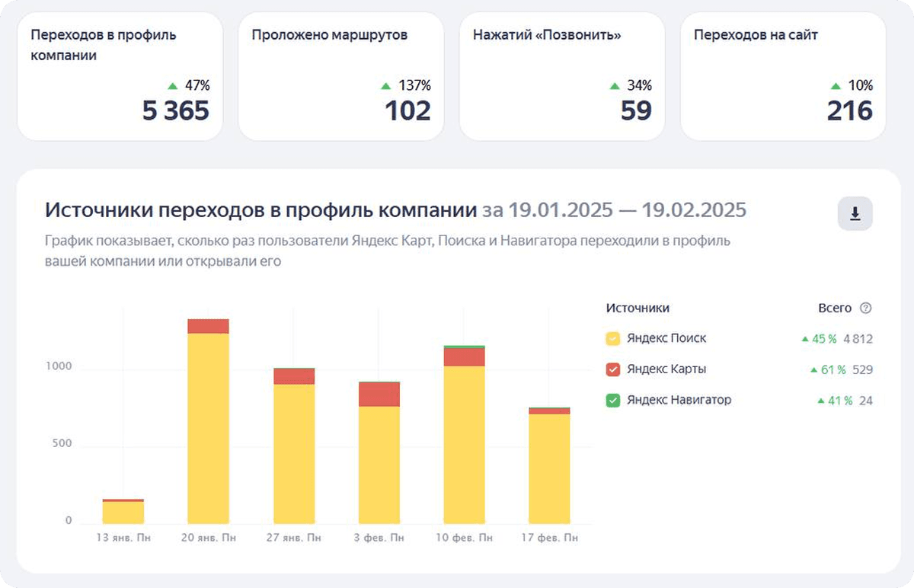The image size is (914, 588).
Task: Click the value 59 under Позвонить
Action: pos(636,111)
